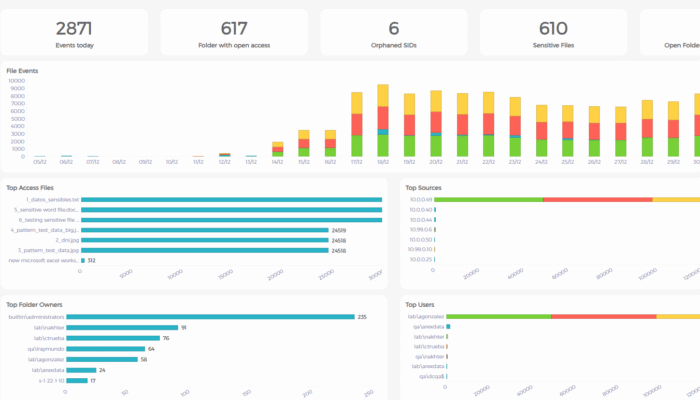The height and width of the screenshot is (400, 700).
Task: Click the qa\lraymundo folder owner bar
Action: (106, 349)
